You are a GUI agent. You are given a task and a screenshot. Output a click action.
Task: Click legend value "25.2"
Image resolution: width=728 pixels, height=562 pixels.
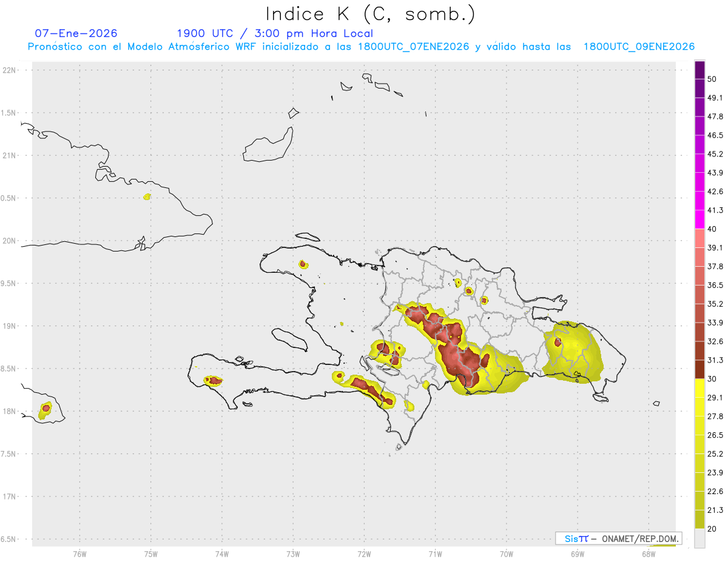(x=715, y=454)
